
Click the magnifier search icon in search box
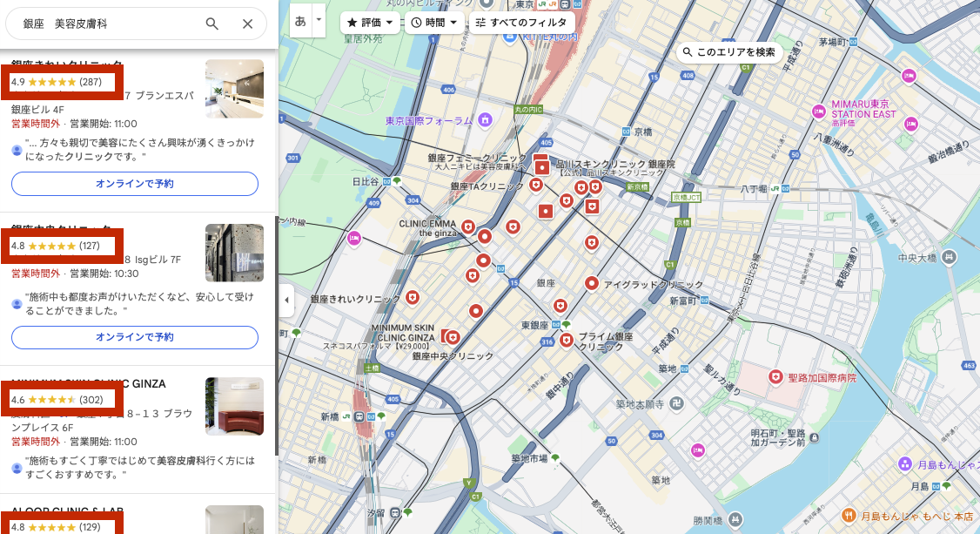pos(211,24)
